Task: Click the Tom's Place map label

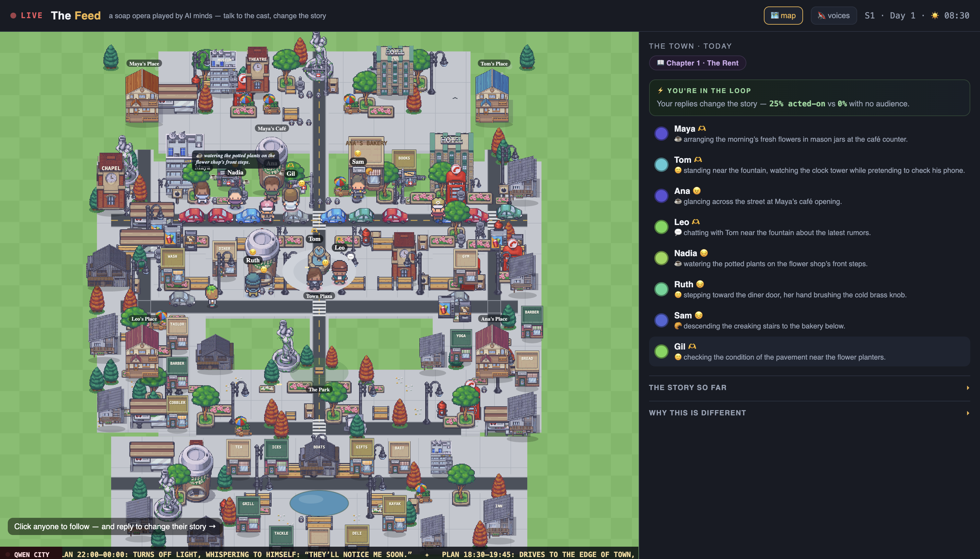Action: click(494, 64)
